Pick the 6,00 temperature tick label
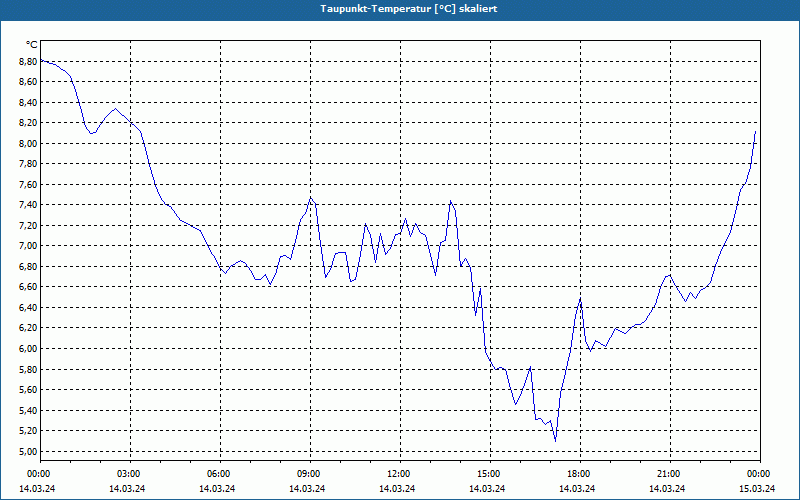800x500 pixels. (x=28, y=349)
